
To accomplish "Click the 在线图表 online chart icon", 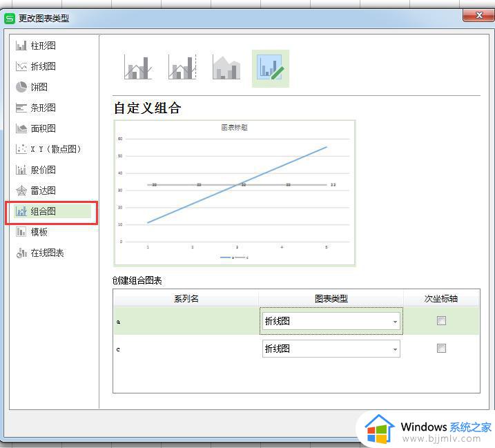I will click(x=21, y=253).
